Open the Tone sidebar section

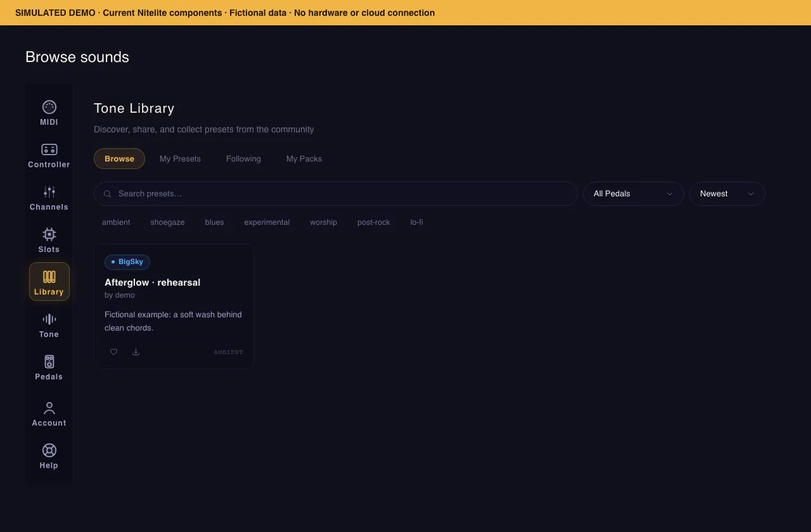pyautogui.click(x=49, y=325)
